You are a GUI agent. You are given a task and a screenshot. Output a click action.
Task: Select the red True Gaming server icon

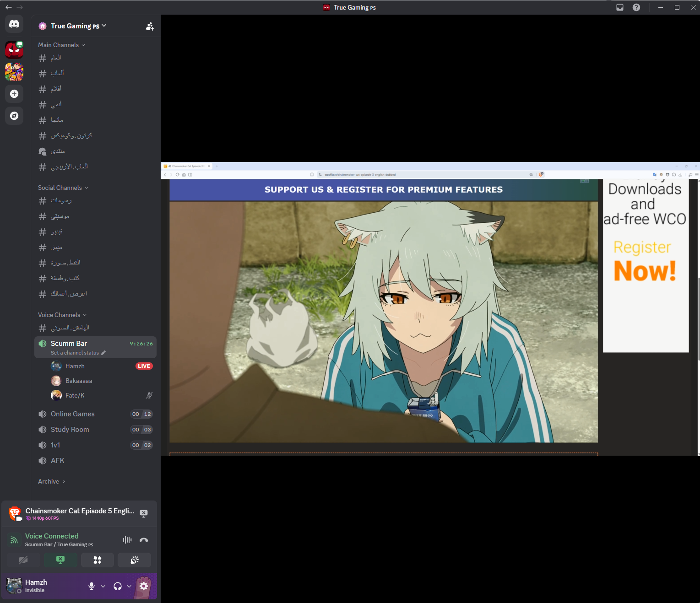(14, 49)
